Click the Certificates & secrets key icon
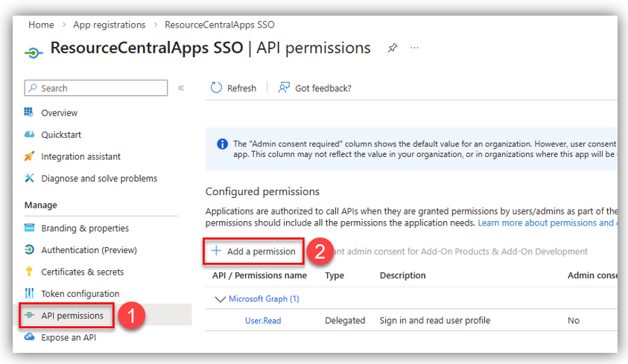Viewport: 628px width, 364px height. point(30,272)
